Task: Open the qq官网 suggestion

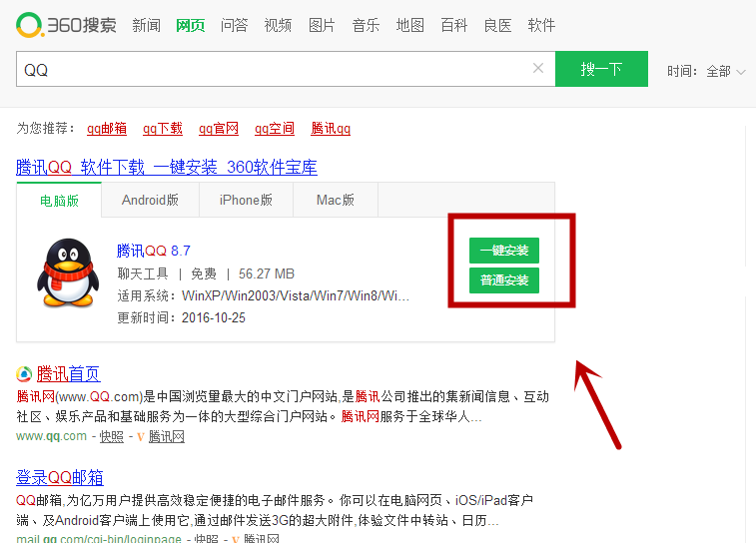Action: 219,129
